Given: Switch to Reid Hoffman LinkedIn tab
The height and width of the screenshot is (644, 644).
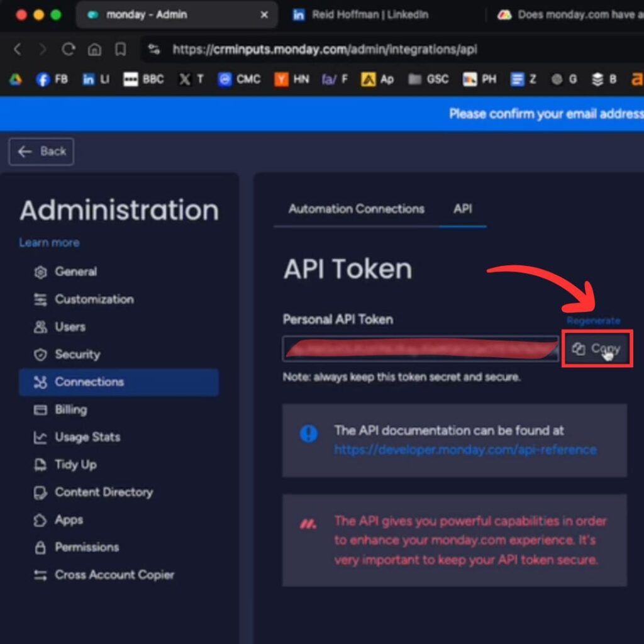Looking at the screenshot, I should pos(360,15).
